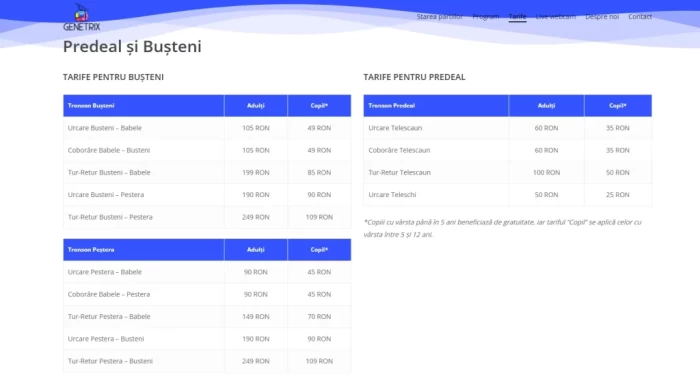This screenshot has width=700, height=377.
Task: Click the Tronson Peștera column header
Action: [x=144, y=250]
